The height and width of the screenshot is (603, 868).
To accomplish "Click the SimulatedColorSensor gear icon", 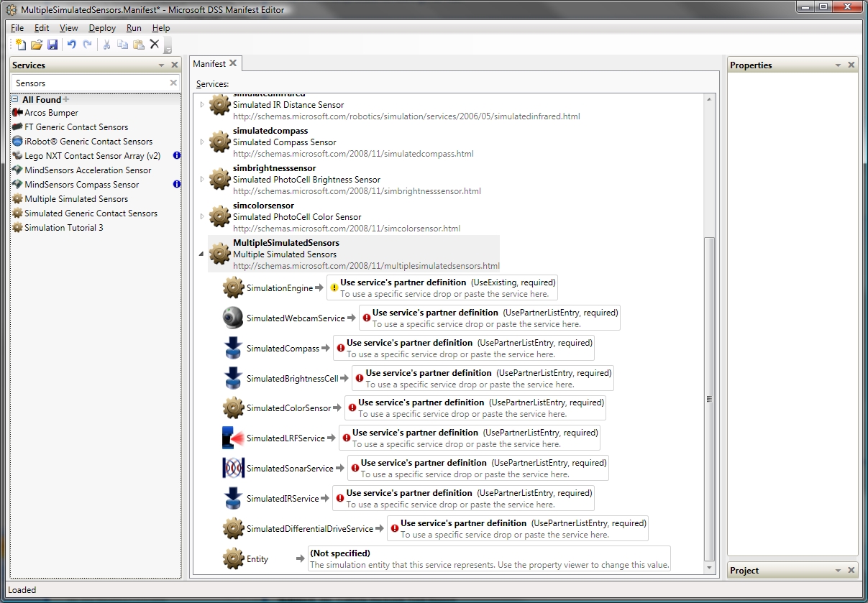I will (233, 408).
